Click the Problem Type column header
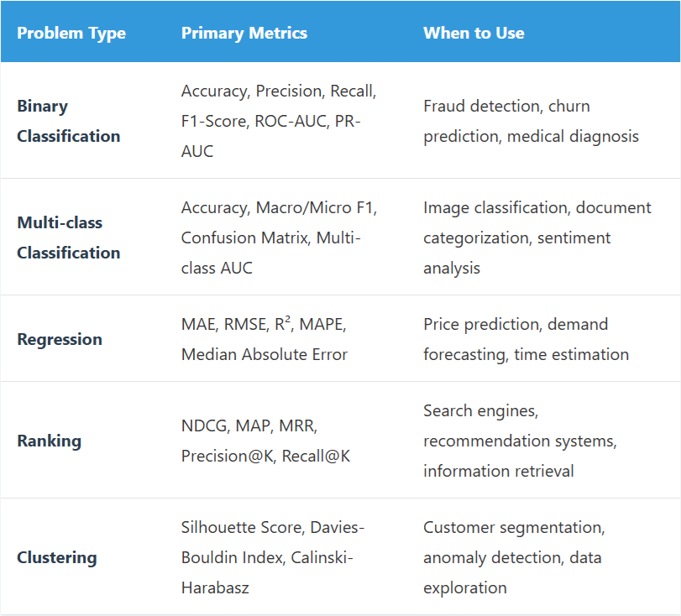This screenshot has height=616, width=681. [x=71, y=34]
